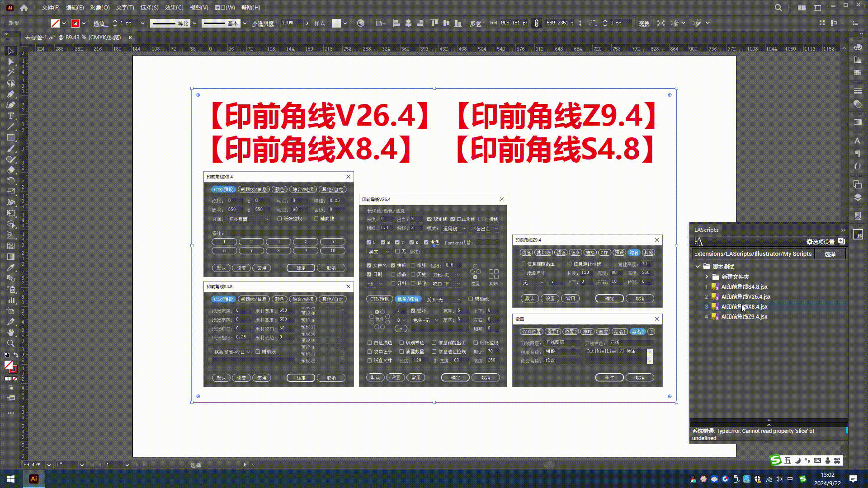Open the Windows Start menu
This screenshot has height=488, width=868.
[x=11, y=479]
